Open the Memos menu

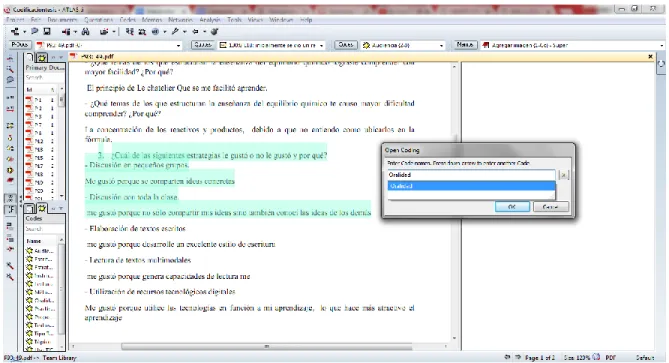pos(152,20)
